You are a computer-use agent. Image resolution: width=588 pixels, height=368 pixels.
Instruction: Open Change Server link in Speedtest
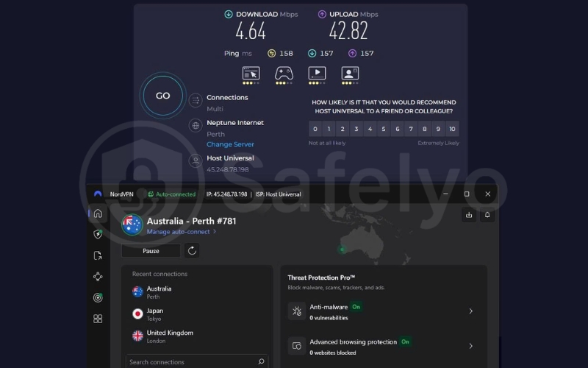point(230,144)
